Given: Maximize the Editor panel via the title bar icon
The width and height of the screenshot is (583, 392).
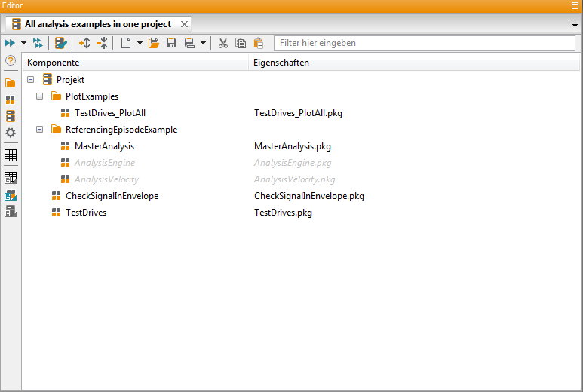Looking at the screenshot, I should (x=575, y=5).
